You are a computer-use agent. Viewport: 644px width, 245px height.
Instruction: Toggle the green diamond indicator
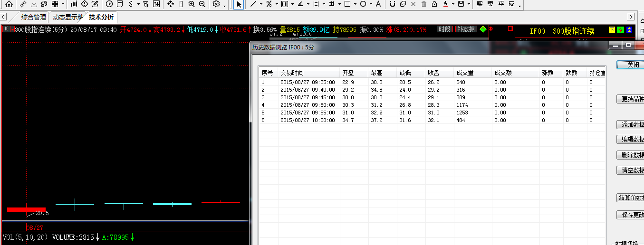pos(483,29)
